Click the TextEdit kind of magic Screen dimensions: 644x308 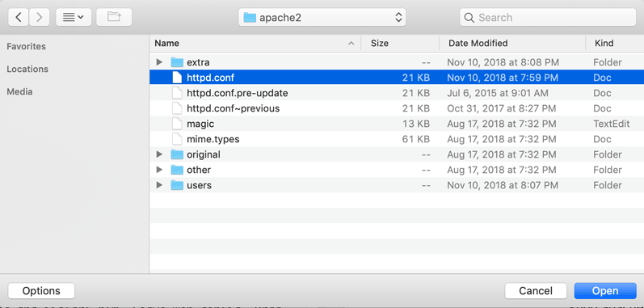[x=612, y=124]
